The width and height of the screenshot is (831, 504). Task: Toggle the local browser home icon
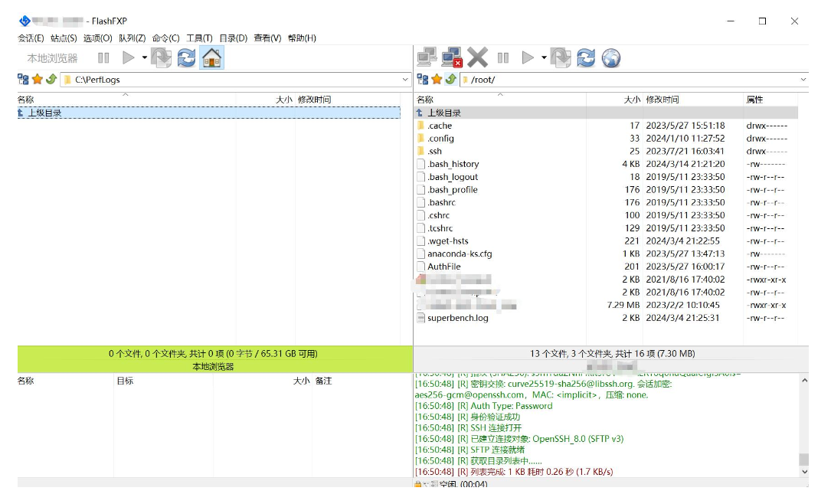pyautogui.click(x=211, y=57)
